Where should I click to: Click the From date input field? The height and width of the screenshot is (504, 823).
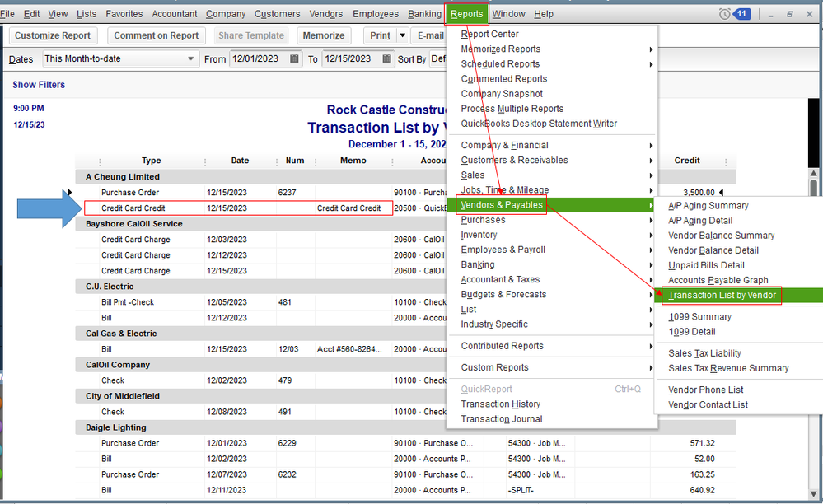[x=256, y=59]
